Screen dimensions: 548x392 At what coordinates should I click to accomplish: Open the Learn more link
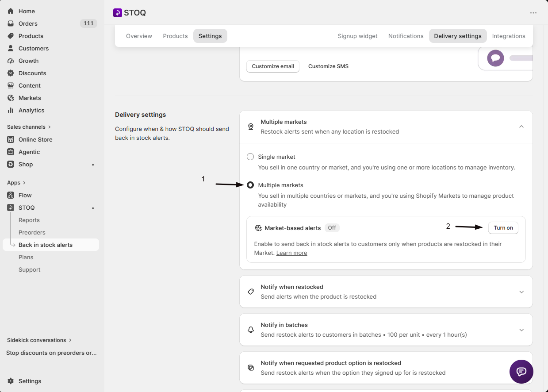[291, 253]
